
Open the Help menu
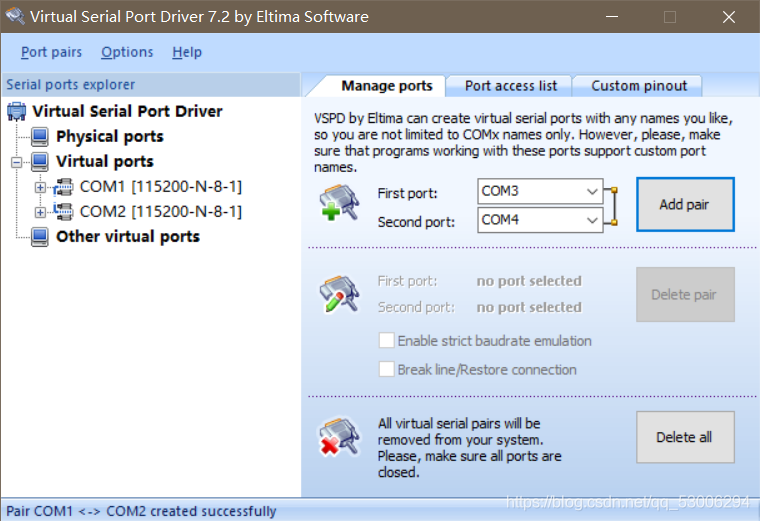pos(187,52)
